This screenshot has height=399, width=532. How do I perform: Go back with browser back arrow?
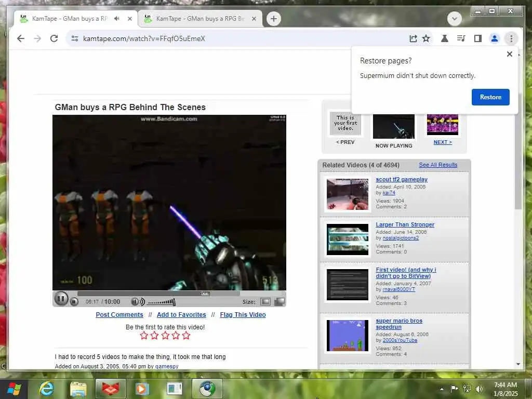pos(21,38)
